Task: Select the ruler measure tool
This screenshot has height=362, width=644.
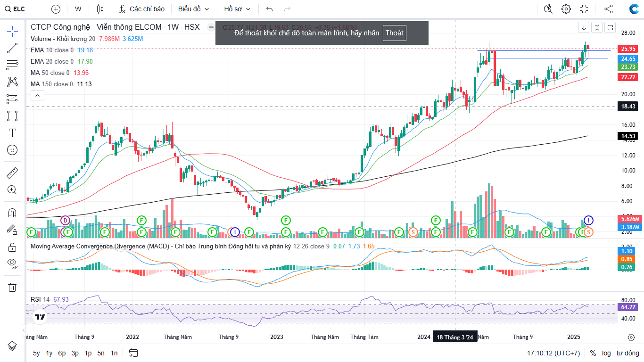Action: pos(12,173)
